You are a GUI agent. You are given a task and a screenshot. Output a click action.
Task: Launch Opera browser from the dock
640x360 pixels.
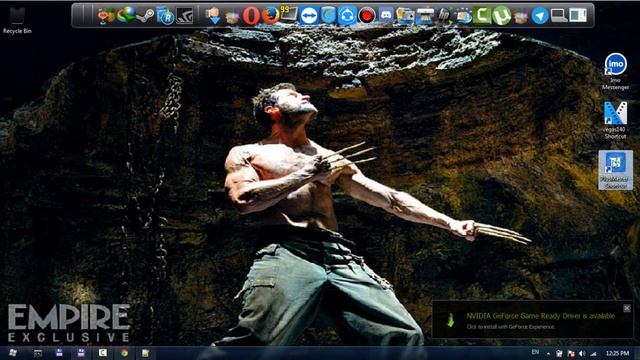(251, 16)
